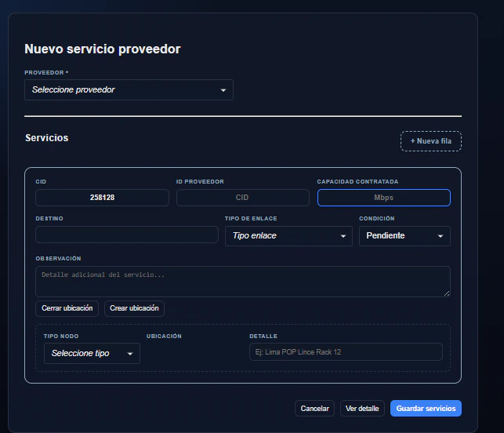
Task: Open the Seleccione tipo node dropdown
Action: point(92,353)
